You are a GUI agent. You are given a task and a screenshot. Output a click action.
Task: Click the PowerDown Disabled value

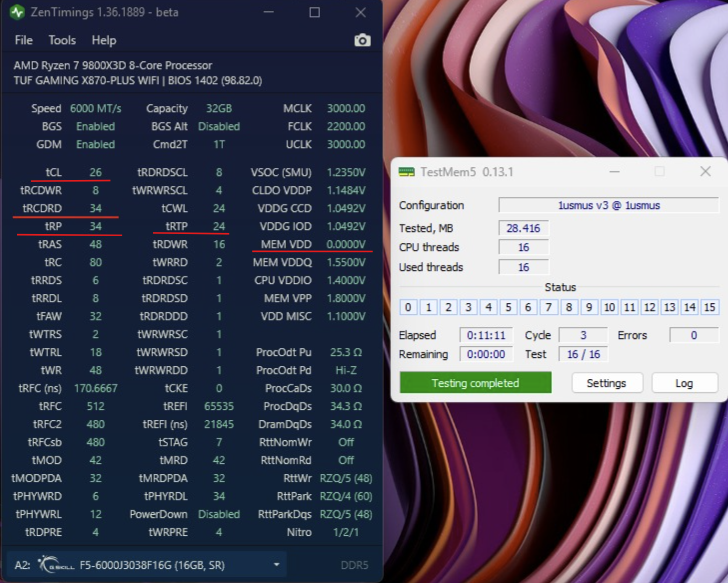point(219,514)
